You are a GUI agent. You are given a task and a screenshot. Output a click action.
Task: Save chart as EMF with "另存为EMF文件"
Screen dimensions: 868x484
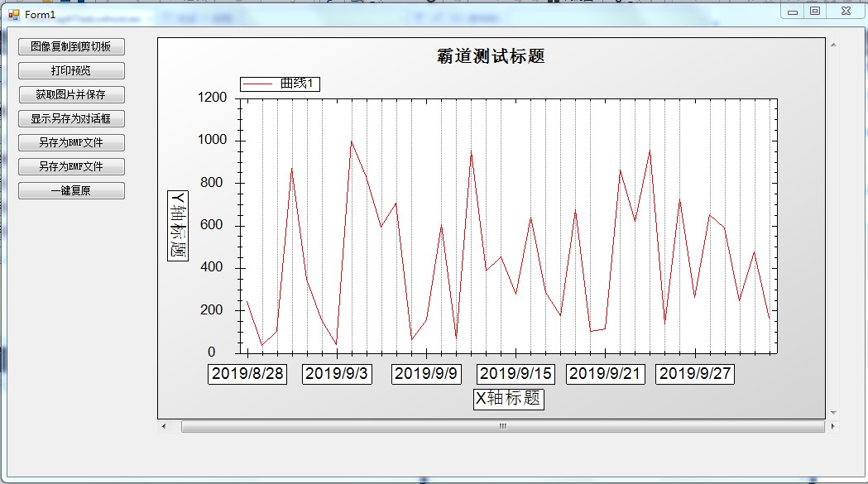pos(70,166)
